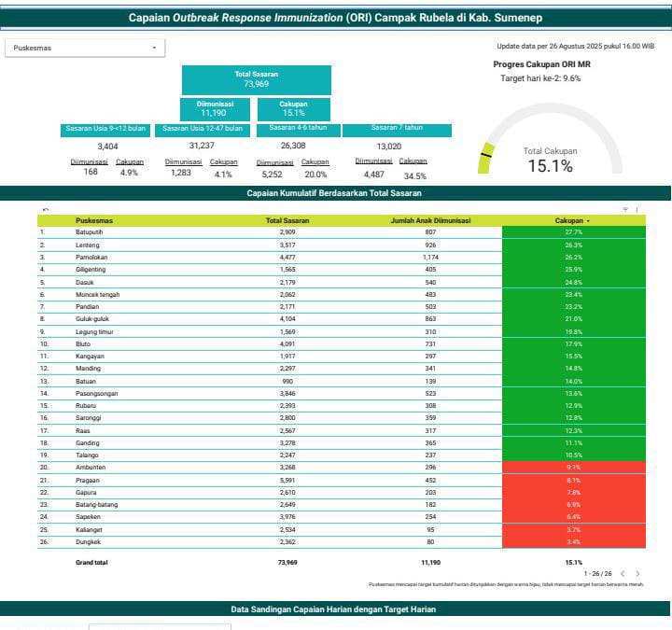The image size is (672, 630).
Task: Click the undo arrow icon above table
Action: pos(45,209)
